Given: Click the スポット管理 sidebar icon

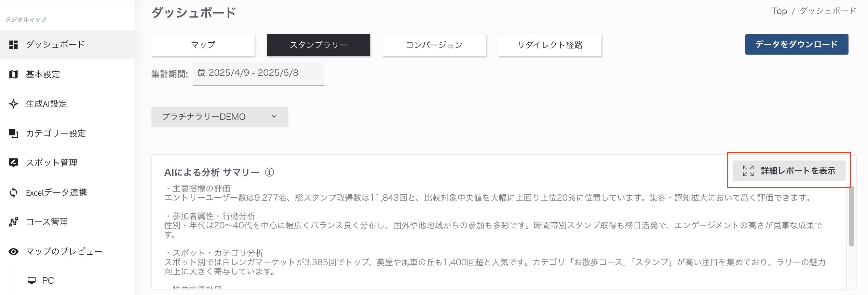Looking at the screenshot, I should coord(13,163).
